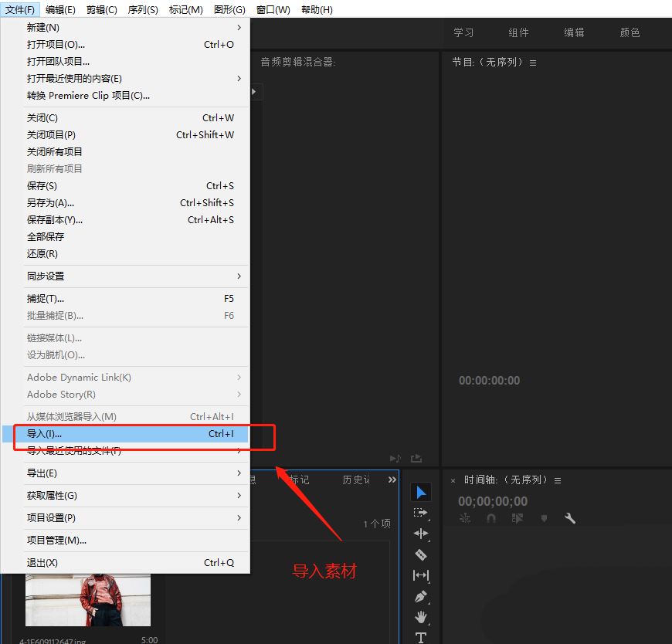
Task: Choose Exit (Ctrl+Q) menu entry
Action: (125, 563)
